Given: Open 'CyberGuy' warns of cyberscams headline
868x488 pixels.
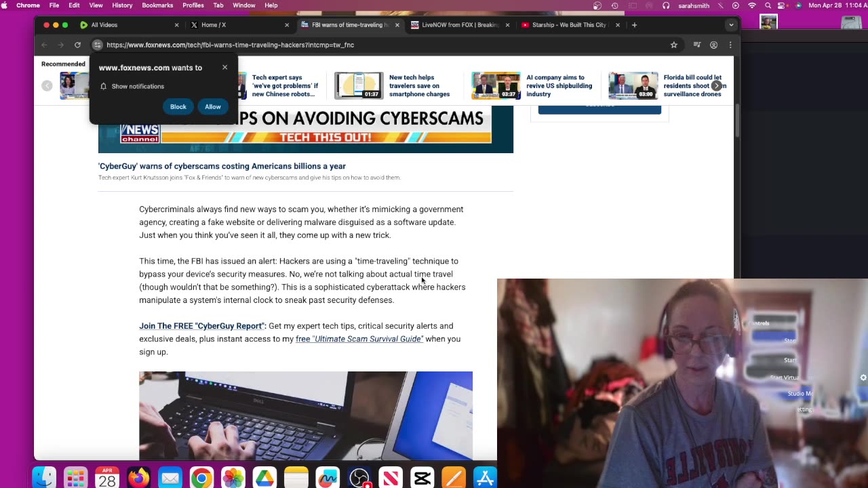Looking at the screenshot, I should tap(222, 166).
